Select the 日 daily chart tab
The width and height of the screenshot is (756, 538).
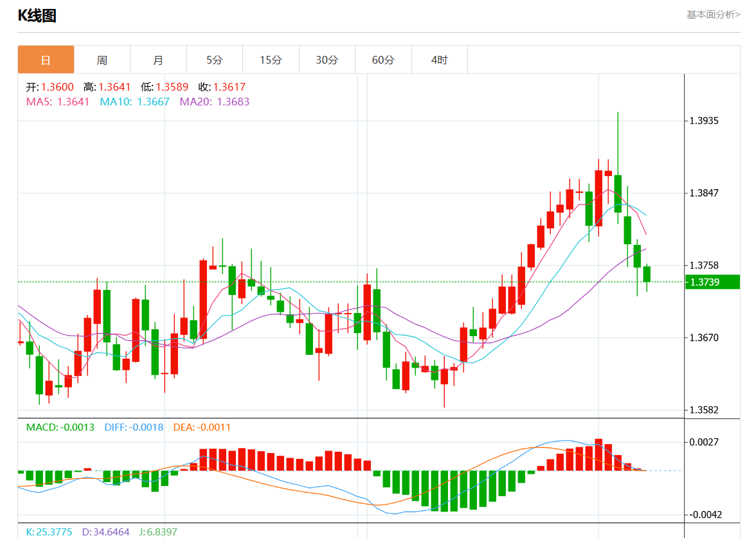pos(46,60)
